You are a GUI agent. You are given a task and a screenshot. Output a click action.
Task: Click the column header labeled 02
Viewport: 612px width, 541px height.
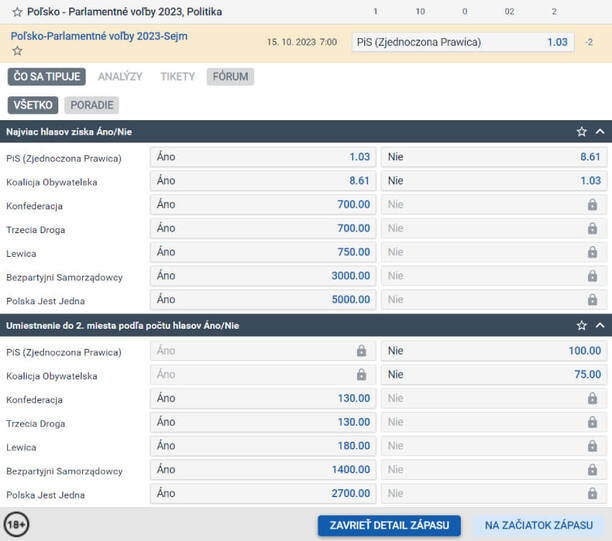[x=509, y=12]
